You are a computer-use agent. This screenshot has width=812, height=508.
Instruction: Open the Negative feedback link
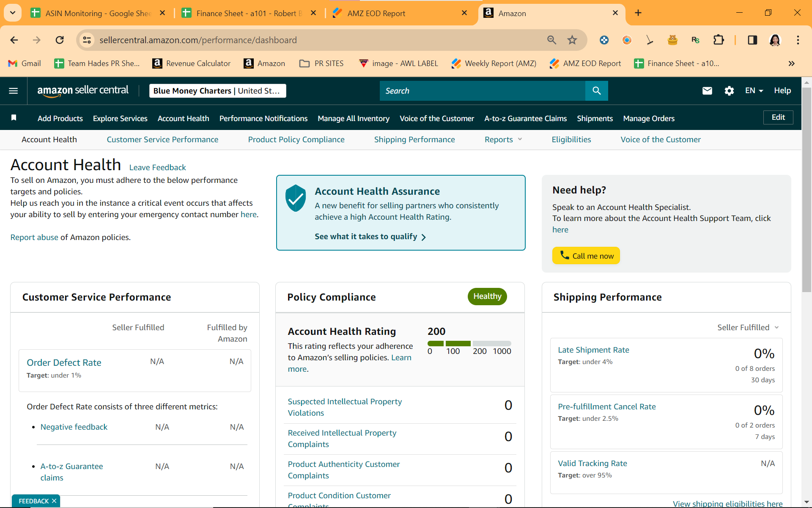pos(74,427)
